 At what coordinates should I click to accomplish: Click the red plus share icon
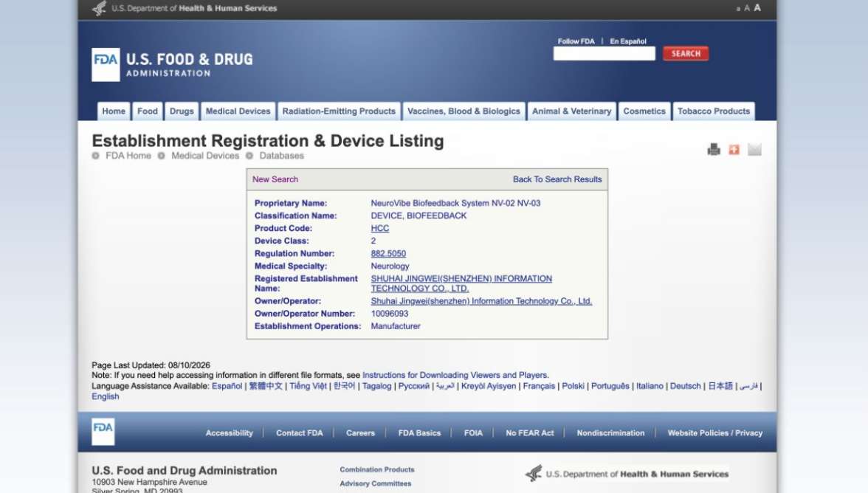734,149
